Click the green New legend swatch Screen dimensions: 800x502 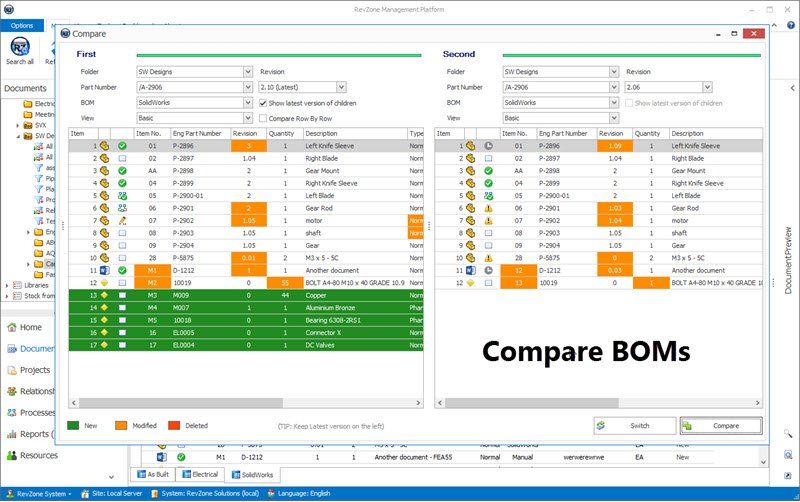pyautogui.click(x=73, y=425)
